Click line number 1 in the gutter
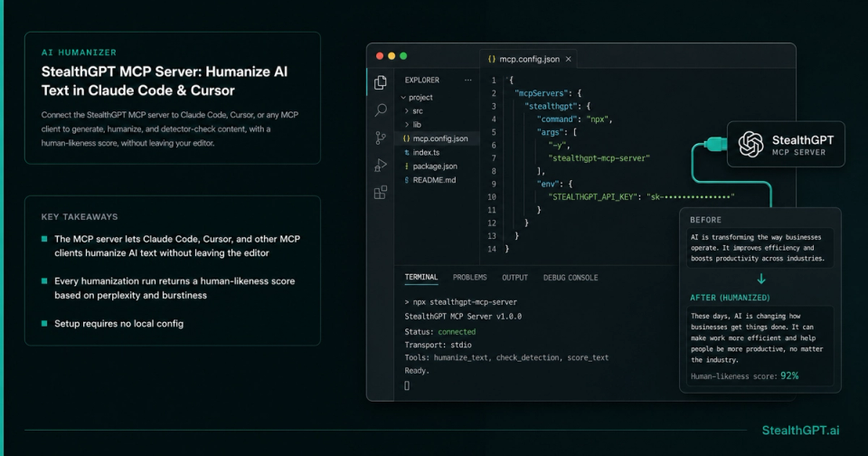The image size is (868, 456). tap(494, 81)
